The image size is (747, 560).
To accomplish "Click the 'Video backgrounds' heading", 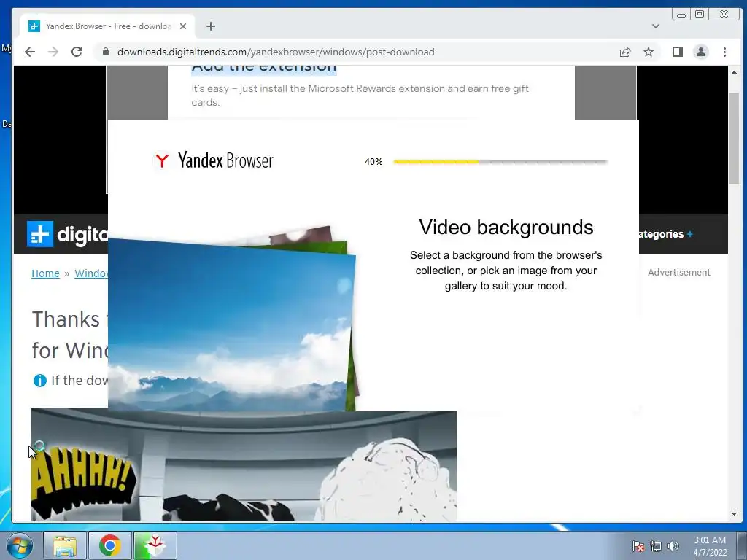I will tap(506, 227).
